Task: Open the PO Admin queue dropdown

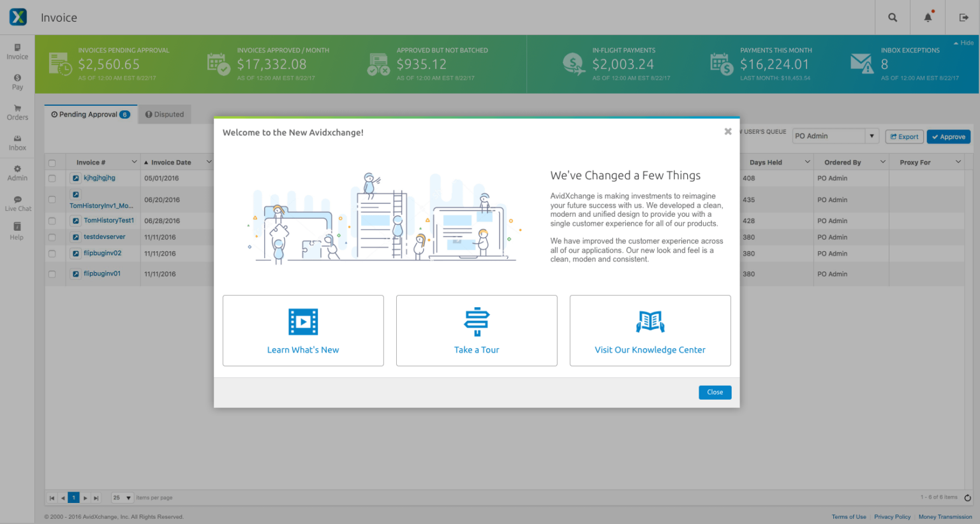Action: [835, 136]
